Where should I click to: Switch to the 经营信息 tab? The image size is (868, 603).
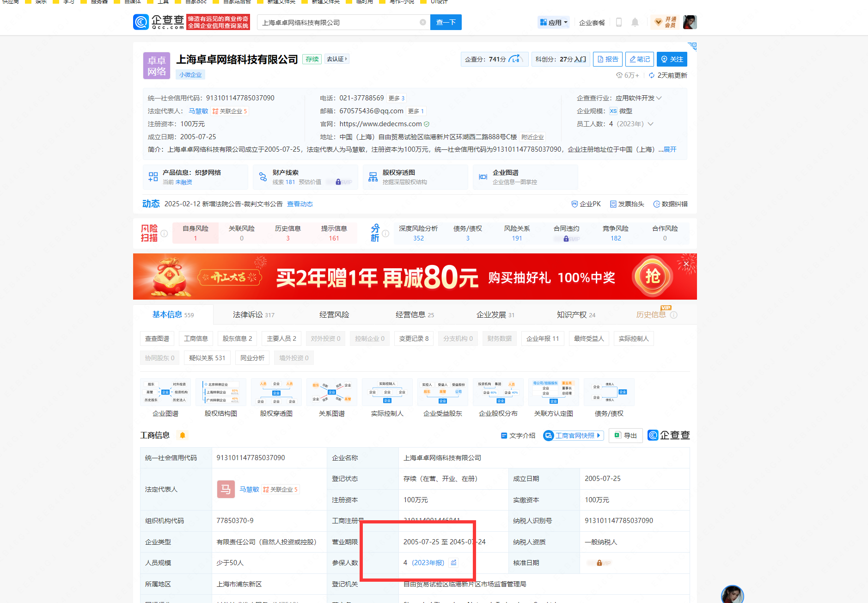pos(415,314)
